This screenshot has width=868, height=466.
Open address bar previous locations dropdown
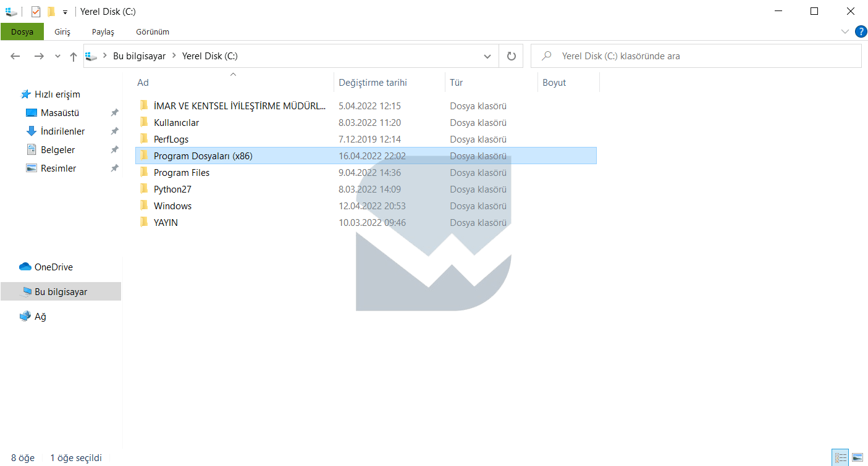coord(487,56)
